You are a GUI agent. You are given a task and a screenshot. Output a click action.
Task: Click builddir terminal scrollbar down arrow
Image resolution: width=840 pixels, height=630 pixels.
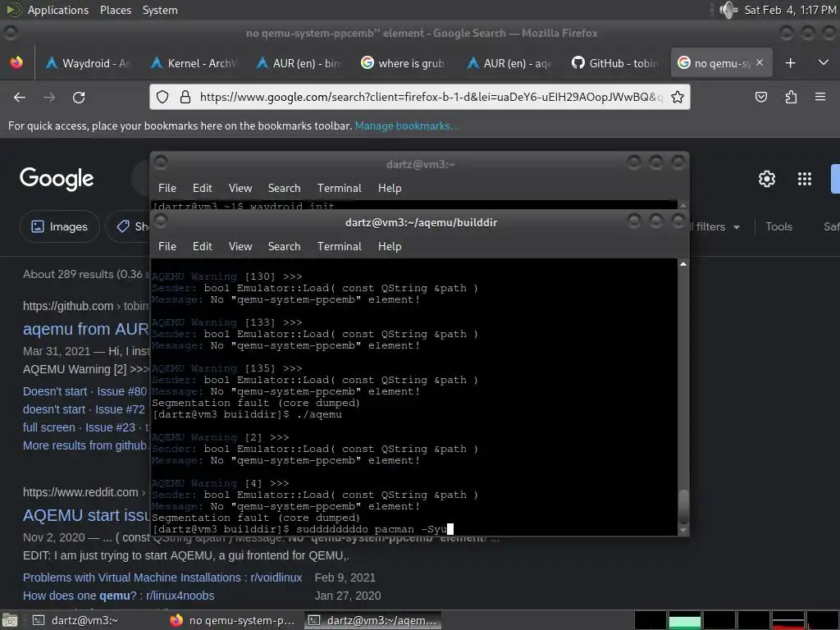[x=683, y=531]
